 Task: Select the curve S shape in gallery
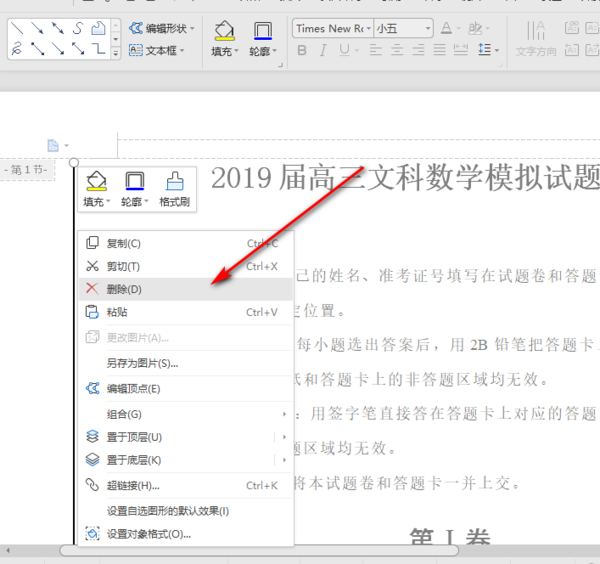pyautogui.click(x=78, y=28)
